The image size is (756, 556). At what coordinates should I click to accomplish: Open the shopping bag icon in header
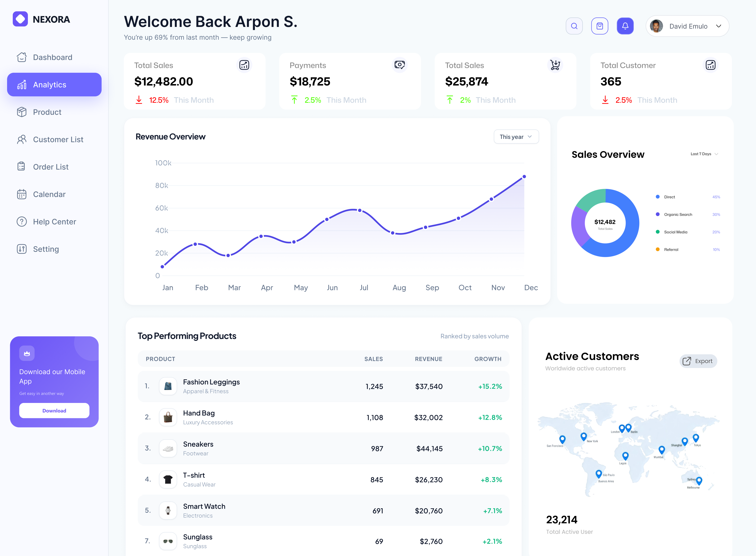click(x=599, y=26)
